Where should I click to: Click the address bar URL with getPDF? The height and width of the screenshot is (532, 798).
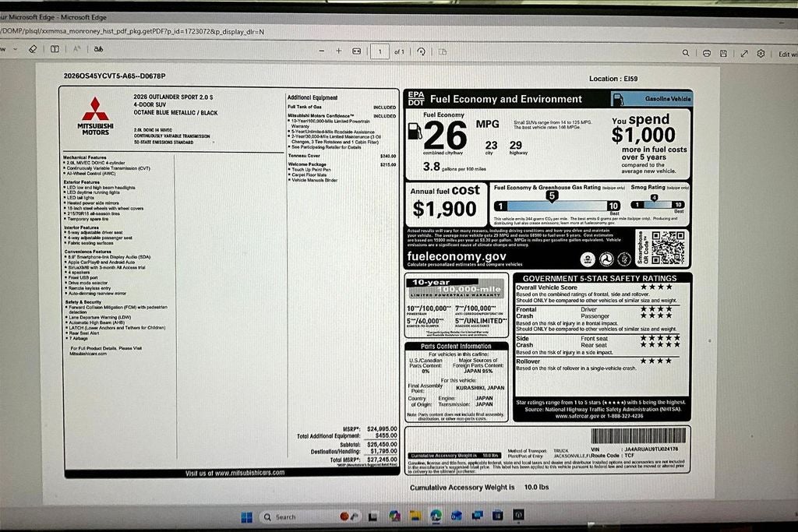click(132, 31)
